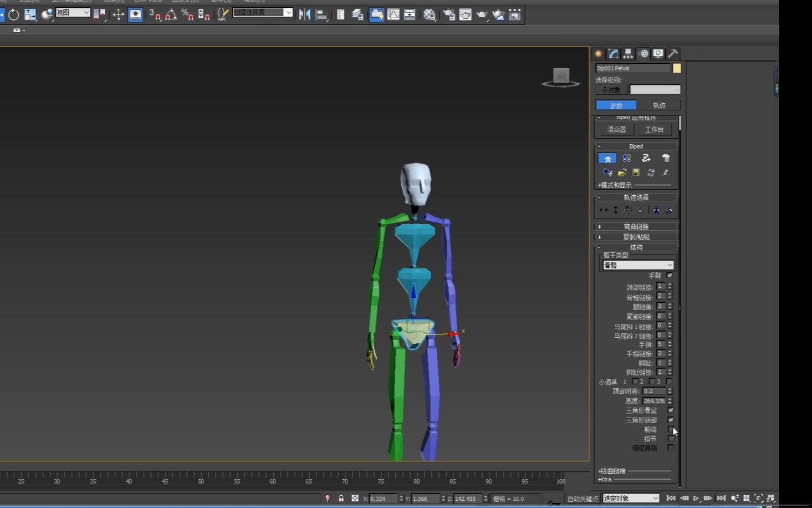The height and width of the screenshot is (508, 812).
Task: Click the 工作台 button
Action: point(654,130)
